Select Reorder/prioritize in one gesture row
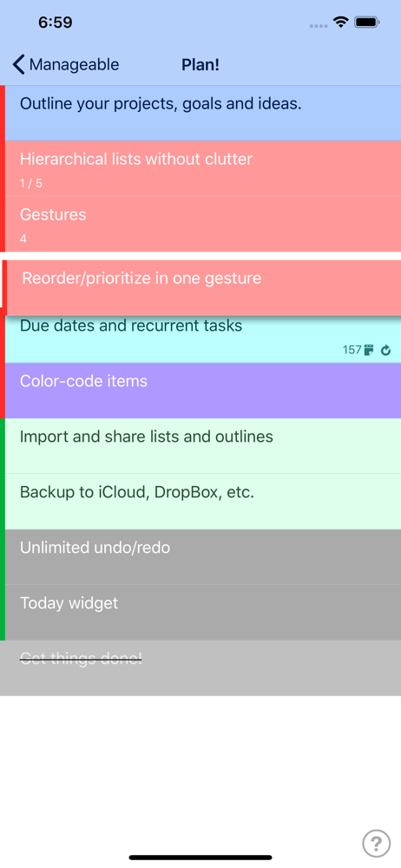 [x=203, y=288]
